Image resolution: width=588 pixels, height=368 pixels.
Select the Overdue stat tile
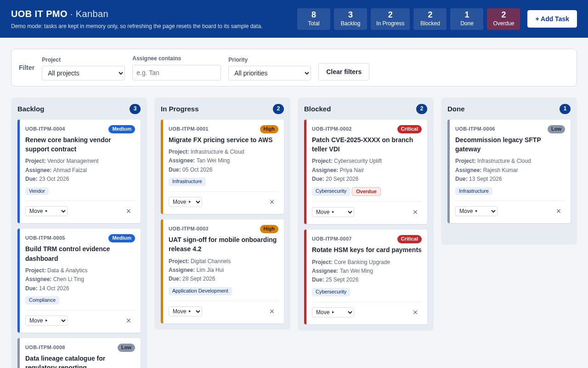(503, 19)
